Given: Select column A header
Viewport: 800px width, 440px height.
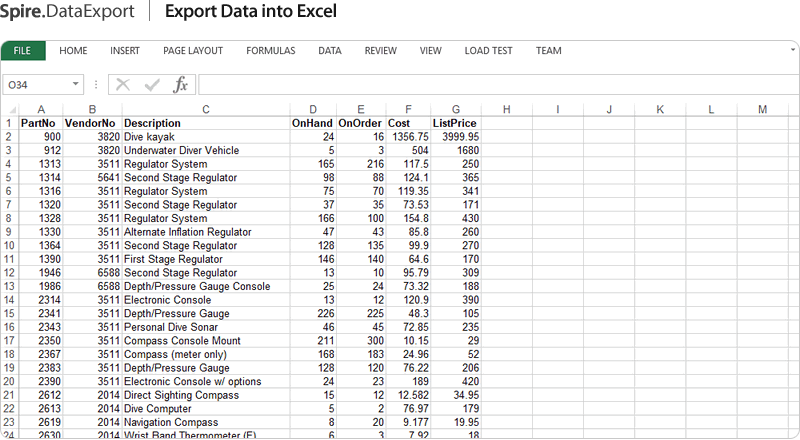Looking at the screenshot, I should pyautogui.click(x=41, y=109).
